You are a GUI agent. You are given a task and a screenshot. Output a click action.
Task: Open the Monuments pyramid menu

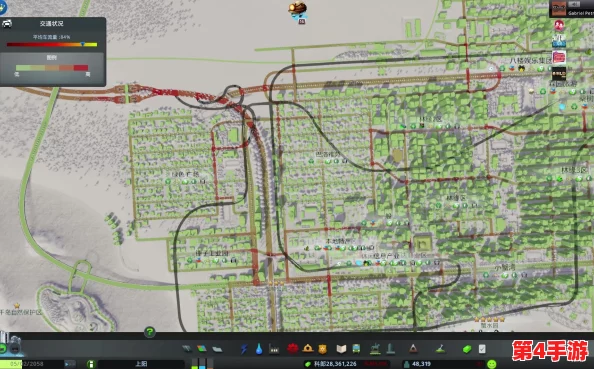tap(413, 348)
